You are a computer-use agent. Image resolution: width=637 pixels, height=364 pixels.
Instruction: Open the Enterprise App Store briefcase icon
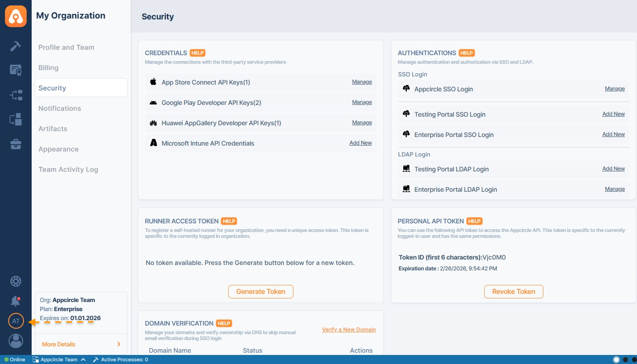point(16,144)
